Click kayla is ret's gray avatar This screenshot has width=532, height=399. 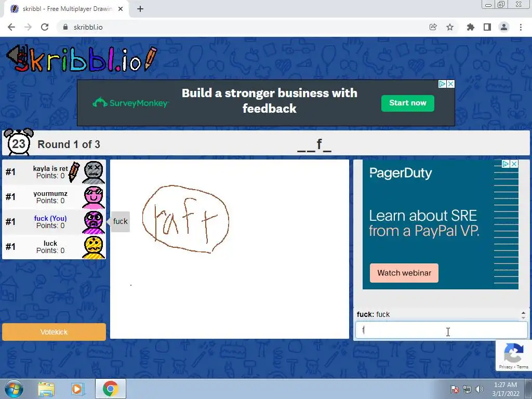click(x=94, y=172)
